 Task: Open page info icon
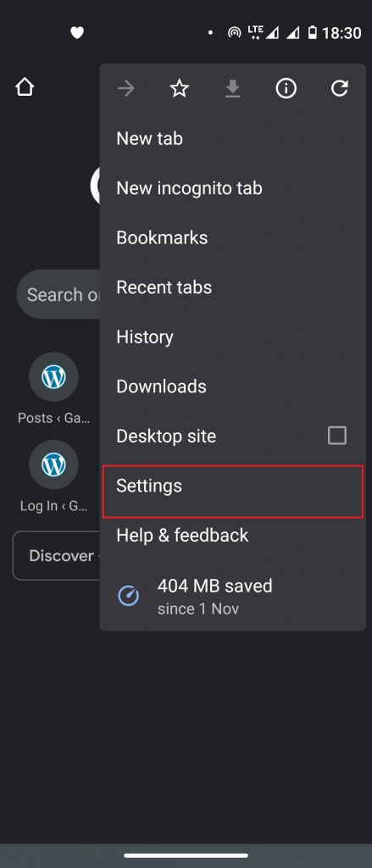pos(286,88)
